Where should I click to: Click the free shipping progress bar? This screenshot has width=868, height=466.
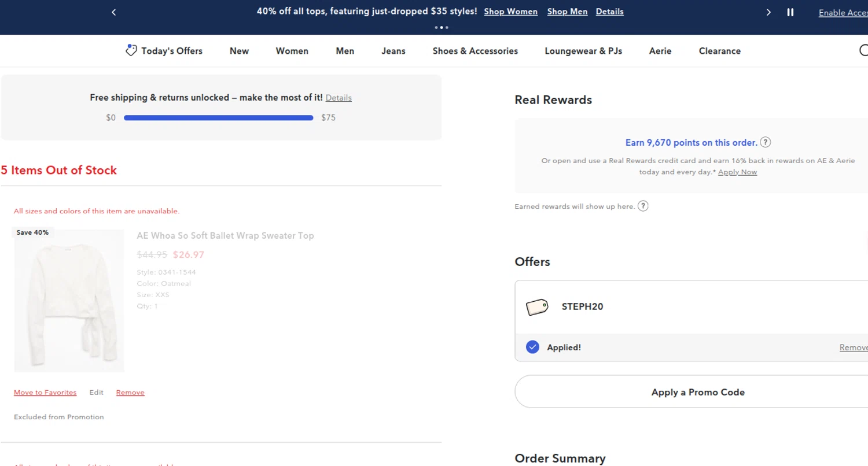pyautogui.click(x=219, y=117)
